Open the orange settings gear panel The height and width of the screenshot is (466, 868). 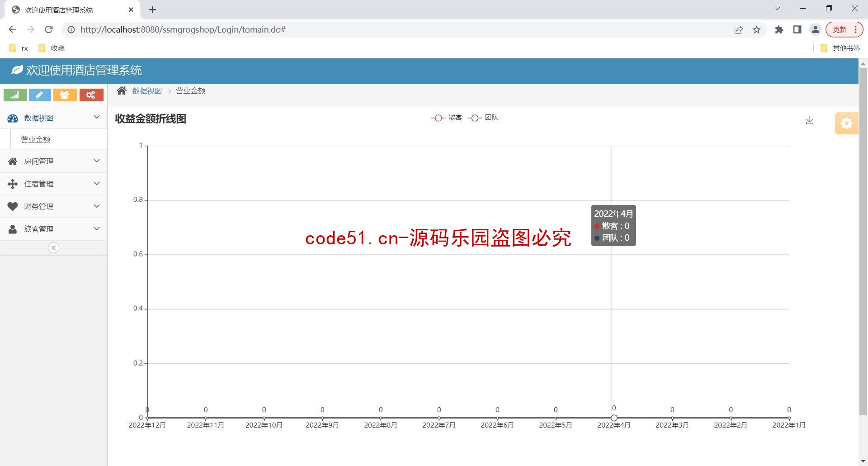[x=846, y=123]
